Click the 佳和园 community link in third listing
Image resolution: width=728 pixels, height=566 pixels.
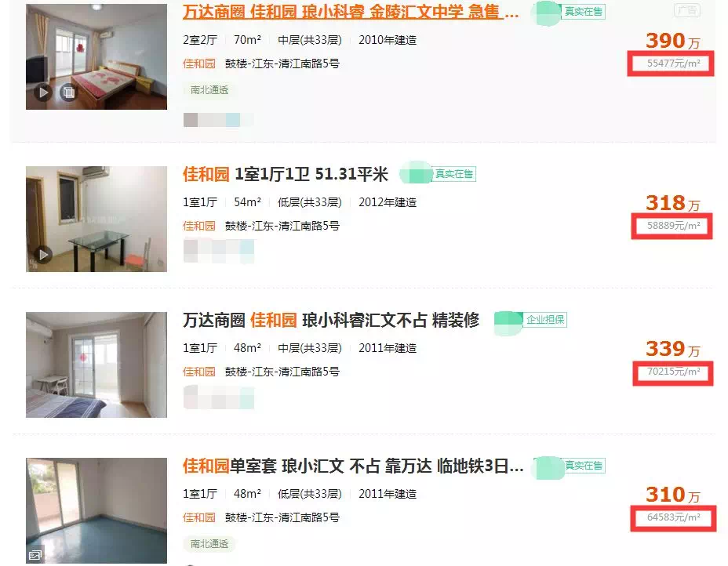199,372
